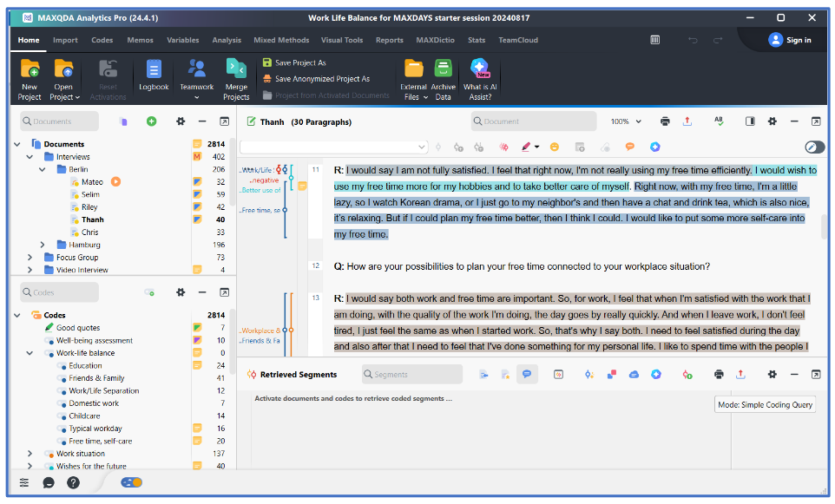
Task: Run spell check in document browser
Action: pyautogui.click(x=719, y=121)
